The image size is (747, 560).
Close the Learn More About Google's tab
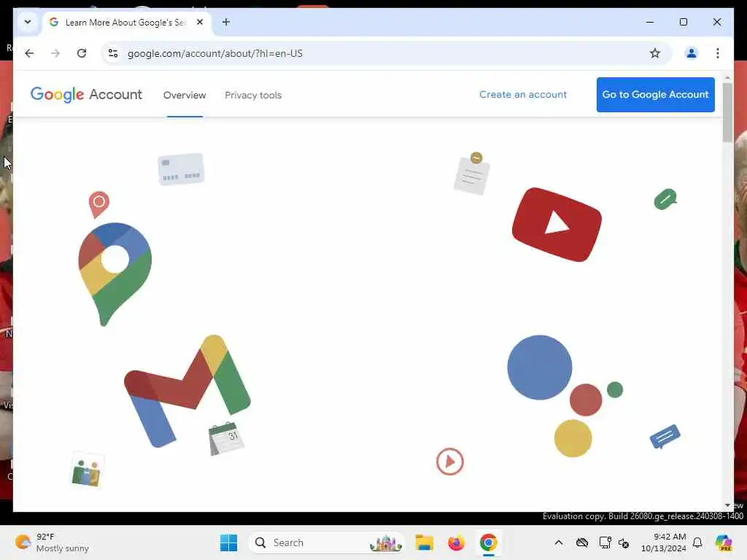[200, 22]
